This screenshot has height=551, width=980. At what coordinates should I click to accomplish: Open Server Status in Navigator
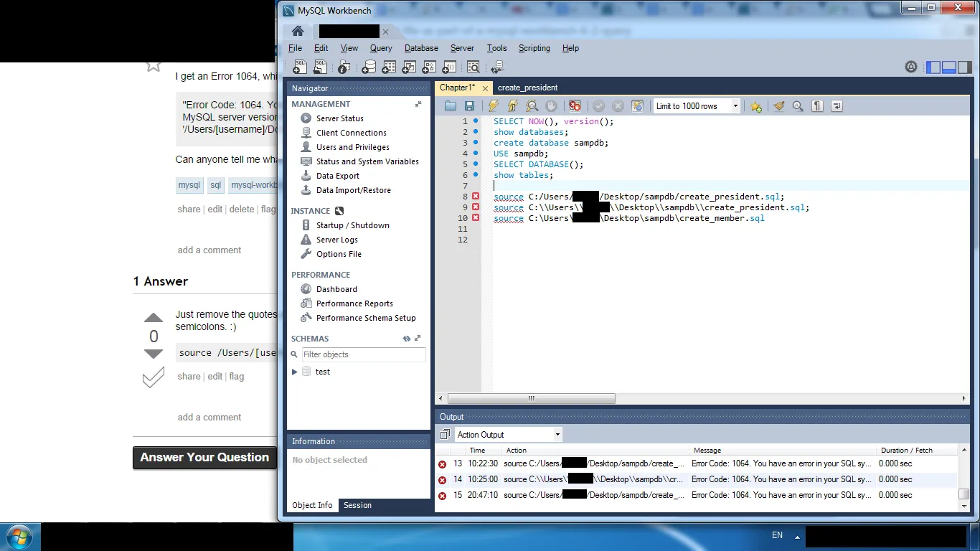click(340, 118)
